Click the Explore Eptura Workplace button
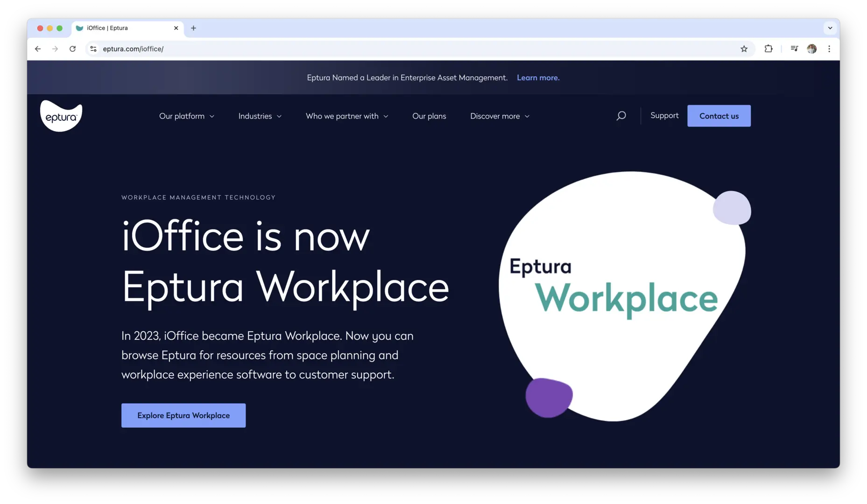 183,415
